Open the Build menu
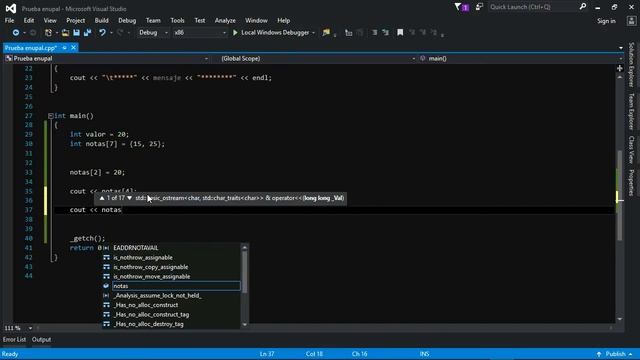 click(x=102, y=20)
